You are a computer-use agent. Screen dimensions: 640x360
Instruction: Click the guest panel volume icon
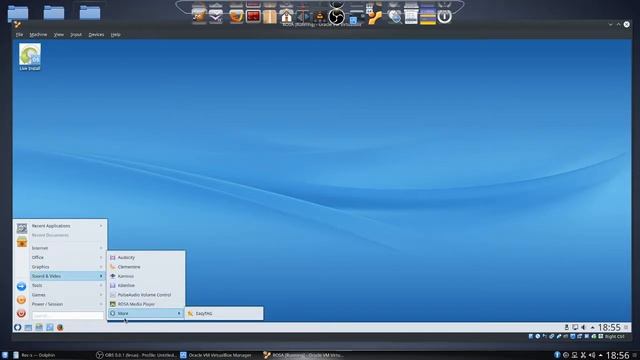tap(583, 327)
